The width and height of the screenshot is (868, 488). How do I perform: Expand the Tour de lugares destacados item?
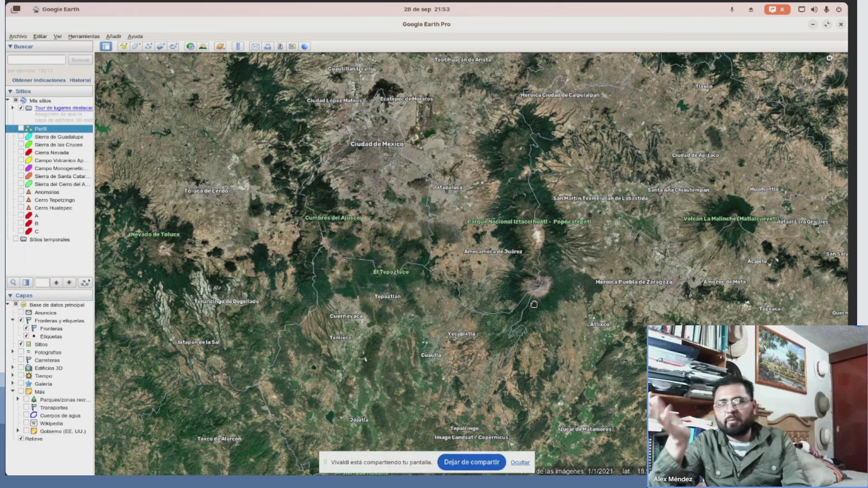[x=13, y=108]
